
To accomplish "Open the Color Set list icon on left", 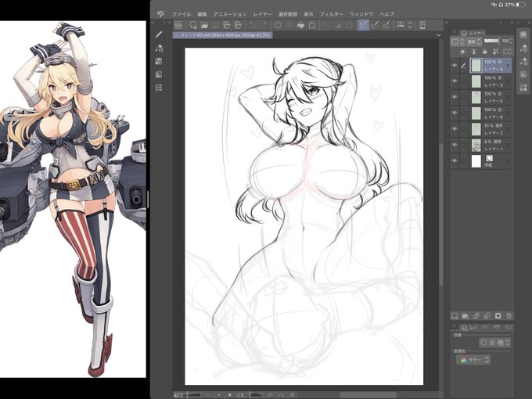I will pos(159,88).
